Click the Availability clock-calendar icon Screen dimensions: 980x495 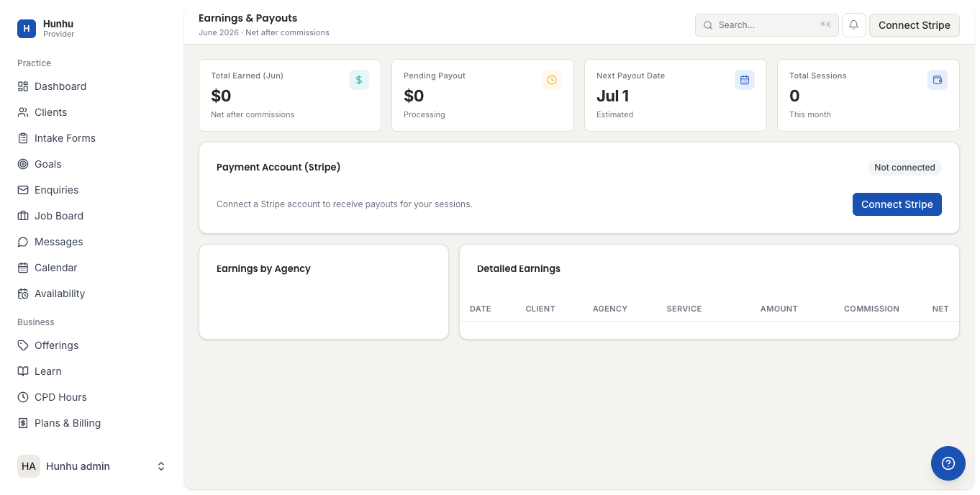click(23, 294)
